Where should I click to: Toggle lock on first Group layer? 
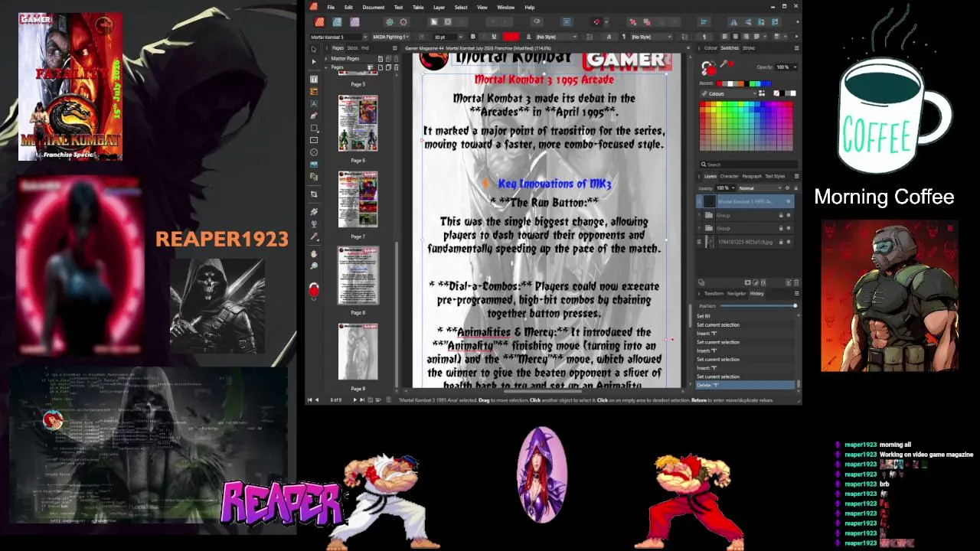click(x=781, y=215)
